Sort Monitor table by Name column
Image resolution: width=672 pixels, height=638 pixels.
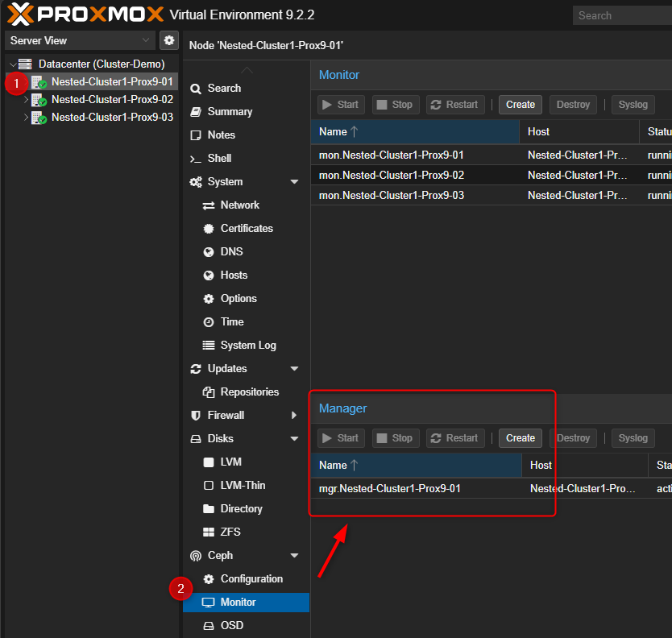pos(415,131)
